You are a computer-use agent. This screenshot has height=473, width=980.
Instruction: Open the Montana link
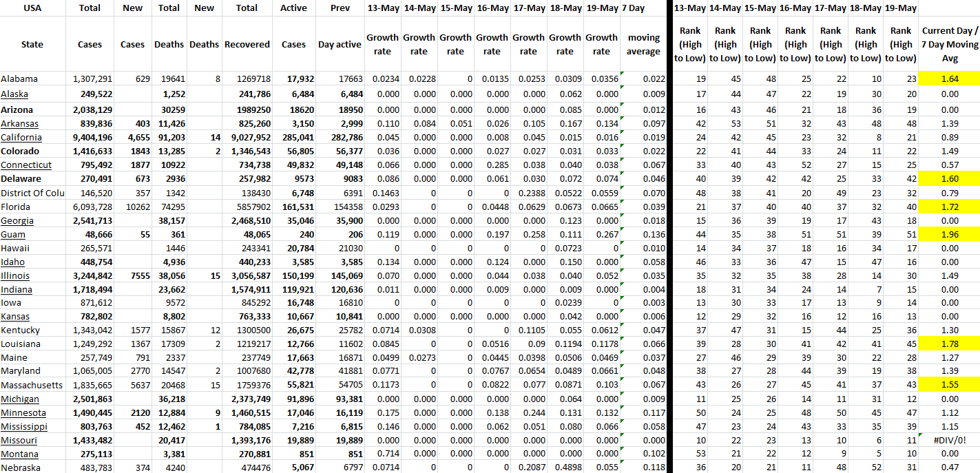tap(19, 454)
